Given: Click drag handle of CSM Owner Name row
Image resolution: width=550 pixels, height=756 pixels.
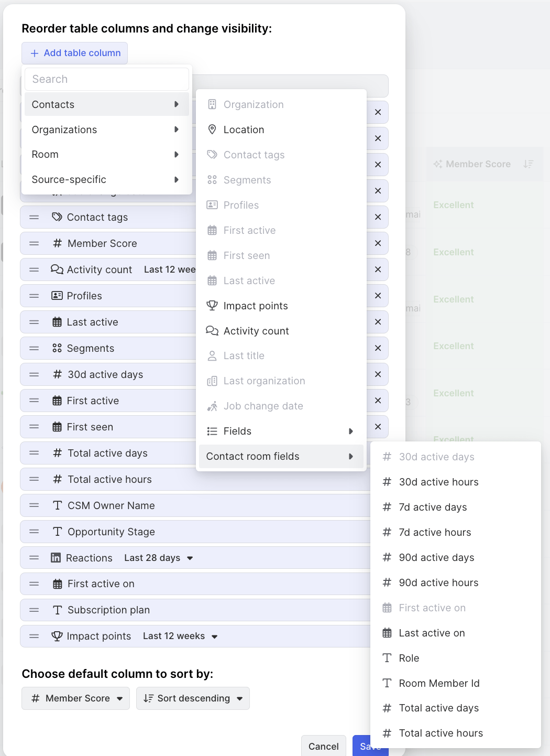Looking at the screenshot, I should pyautogui.click(x=34, y=505).
